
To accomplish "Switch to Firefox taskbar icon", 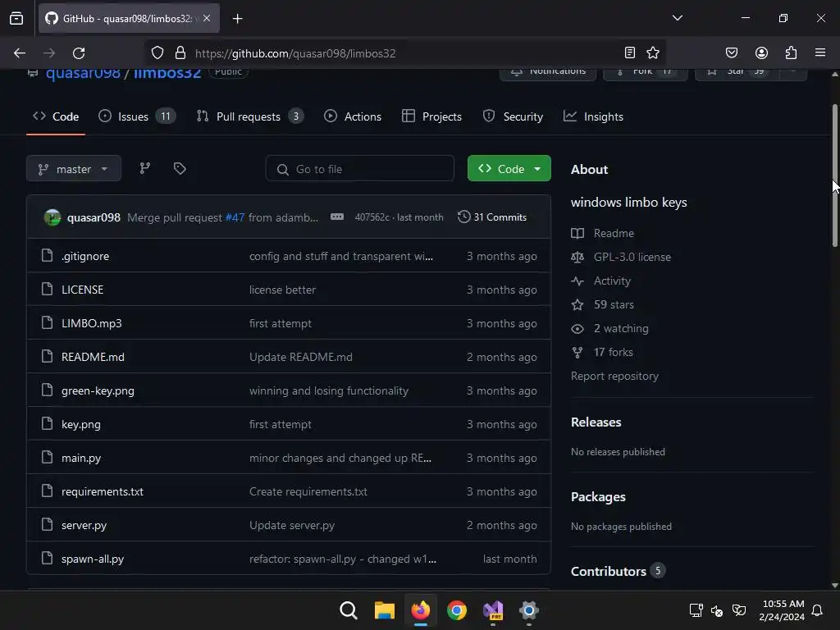I will [x=421, y=610].
